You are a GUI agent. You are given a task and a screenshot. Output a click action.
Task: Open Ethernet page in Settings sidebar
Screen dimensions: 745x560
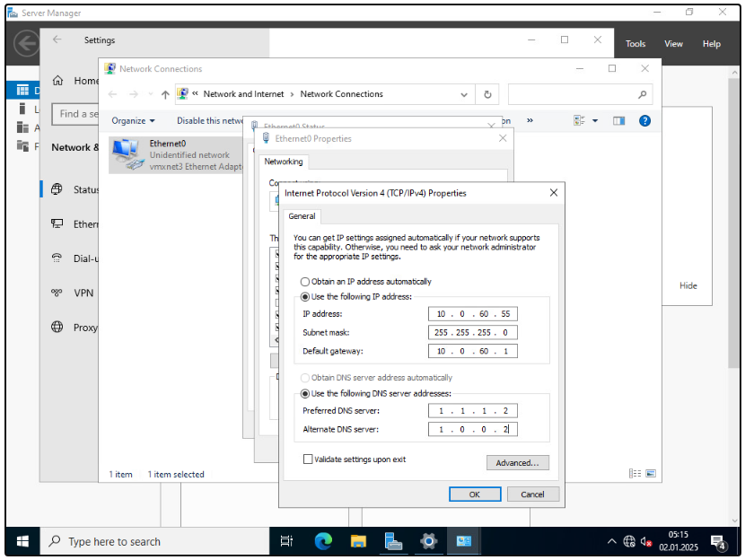75,224
